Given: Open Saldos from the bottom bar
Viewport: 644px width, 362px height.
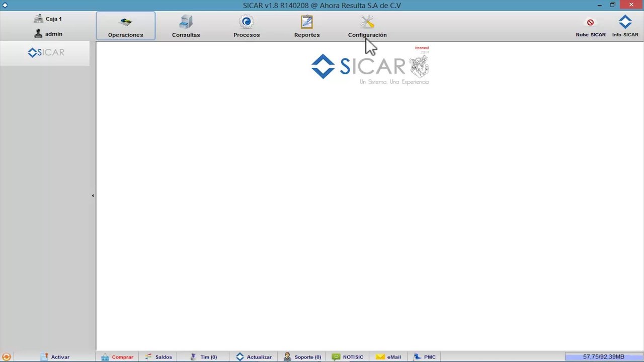Looking at the screenshot, I should pos(158,356).
